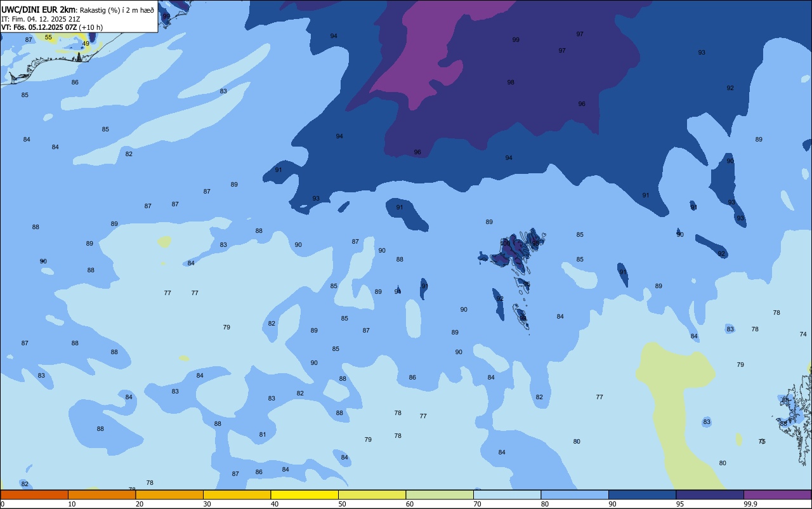Click the 'UWC/DINI EUR 2km' title text
The image size is (812, 509).
37,10
